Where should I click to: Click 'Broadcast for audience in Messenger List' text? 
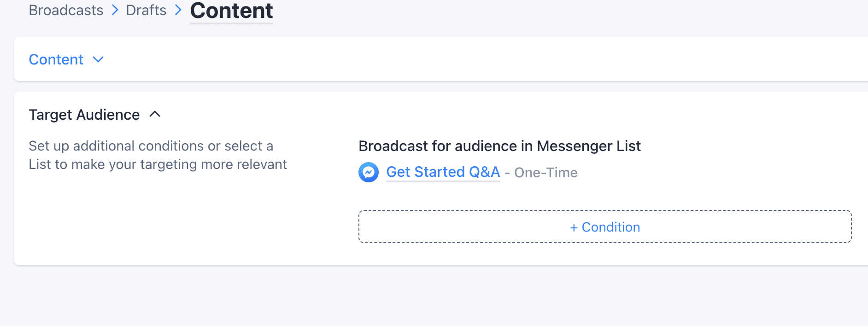499,146
